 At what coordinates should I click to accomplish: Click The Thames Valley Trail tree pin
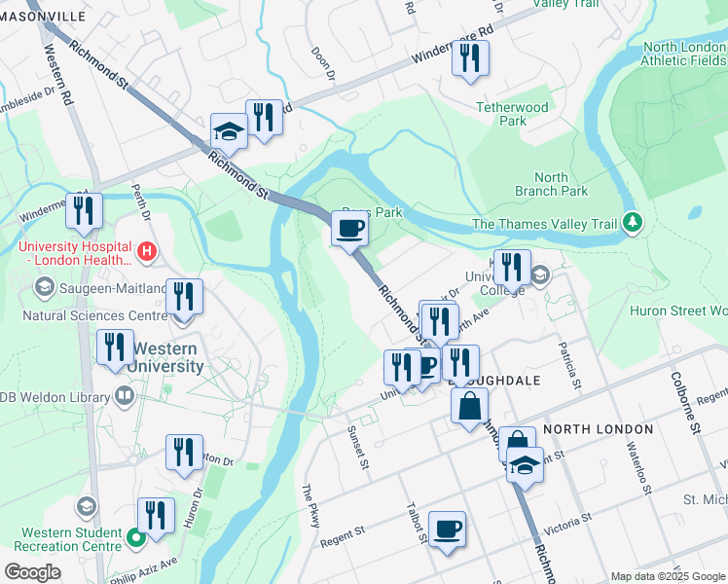(x=633, y=223)
